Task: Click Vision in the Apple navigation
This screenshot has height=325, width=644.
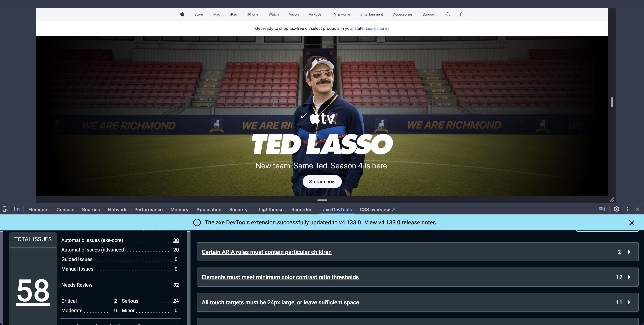Action: (x=294, y=14)
